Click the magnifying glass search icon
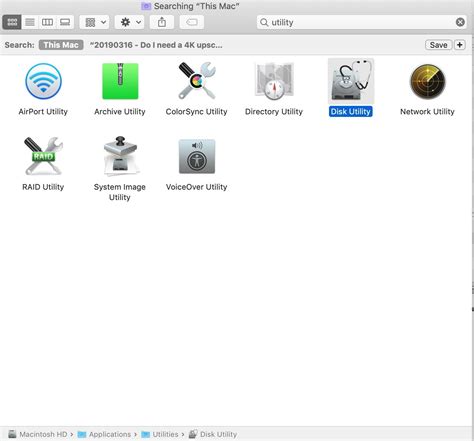This screenshot has height=441, width=474. (x=264, y=22)
